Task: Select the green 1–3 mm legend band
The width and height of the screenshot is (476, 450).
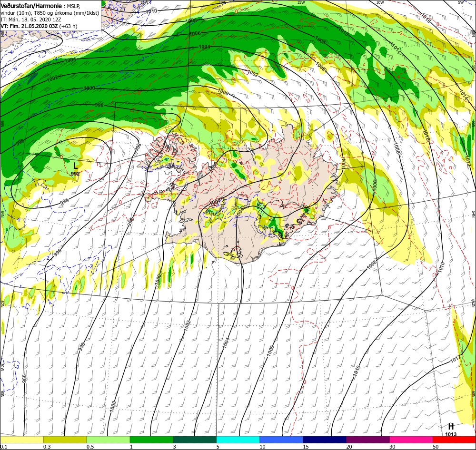Action: pos(151,440)
